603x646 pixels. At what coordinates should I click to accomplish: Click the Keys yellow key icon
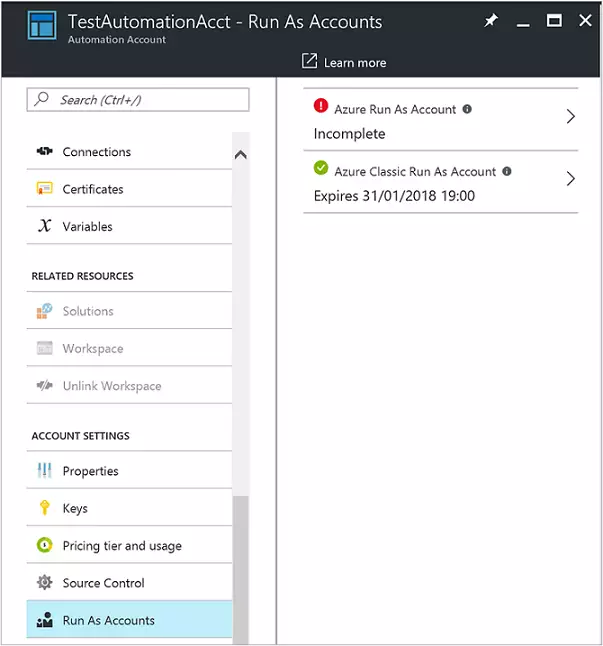[x=44, y=508]
